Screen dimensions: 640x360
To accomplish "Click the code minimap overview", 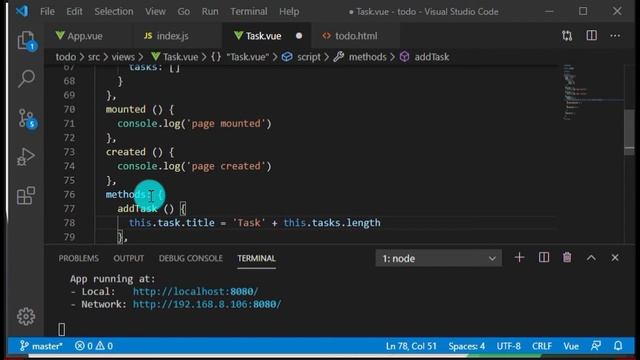I will (x=593, y=92).
